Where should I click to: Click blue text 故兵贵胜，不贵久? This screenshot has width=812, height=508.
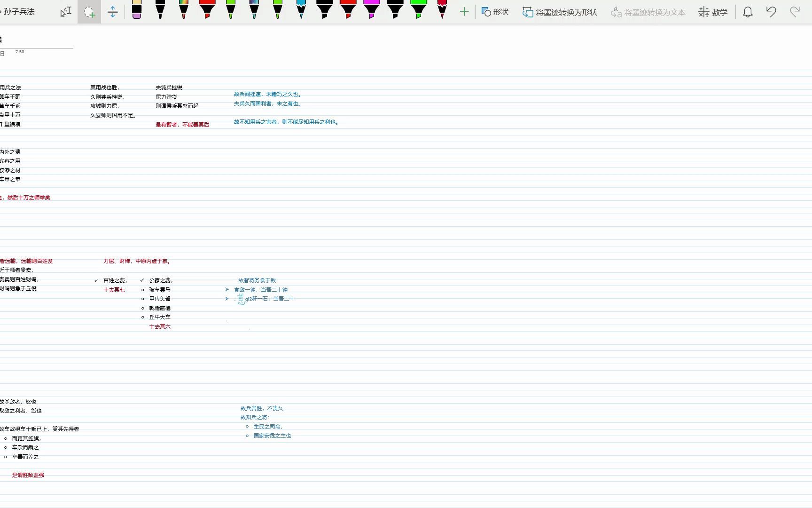(x=262, y=408)
